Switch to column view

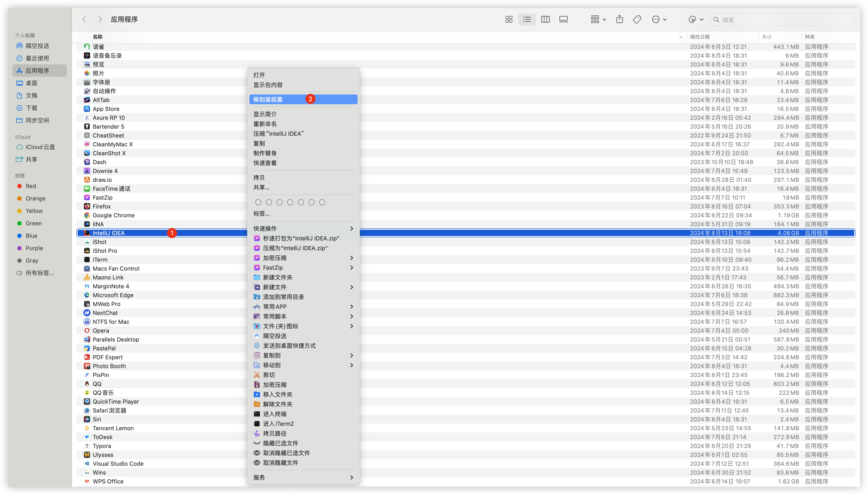point(545,19)
